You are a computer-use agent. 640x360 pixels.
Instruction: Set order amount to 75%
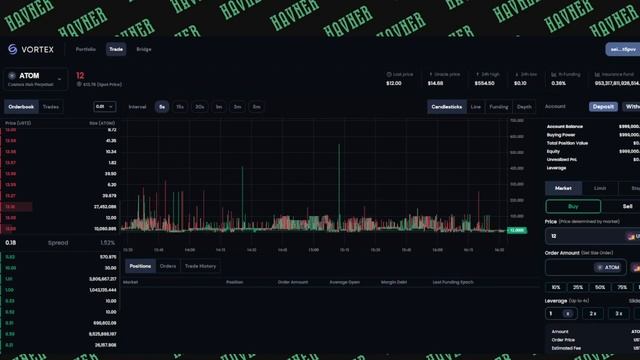(x=622, y=287)
